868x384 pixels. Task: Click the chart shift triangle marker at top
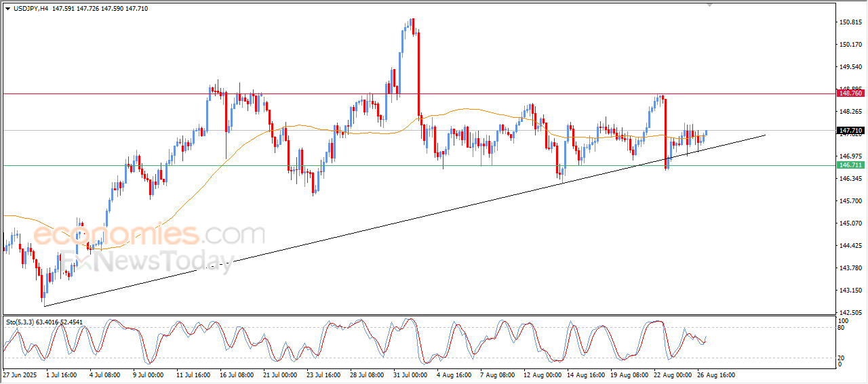[710, 5]
